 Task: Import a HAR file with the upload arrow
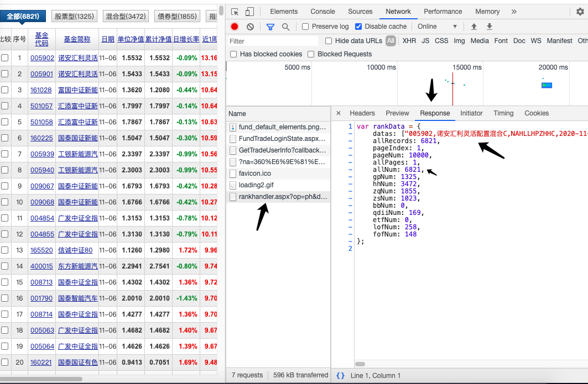point(474,27)
